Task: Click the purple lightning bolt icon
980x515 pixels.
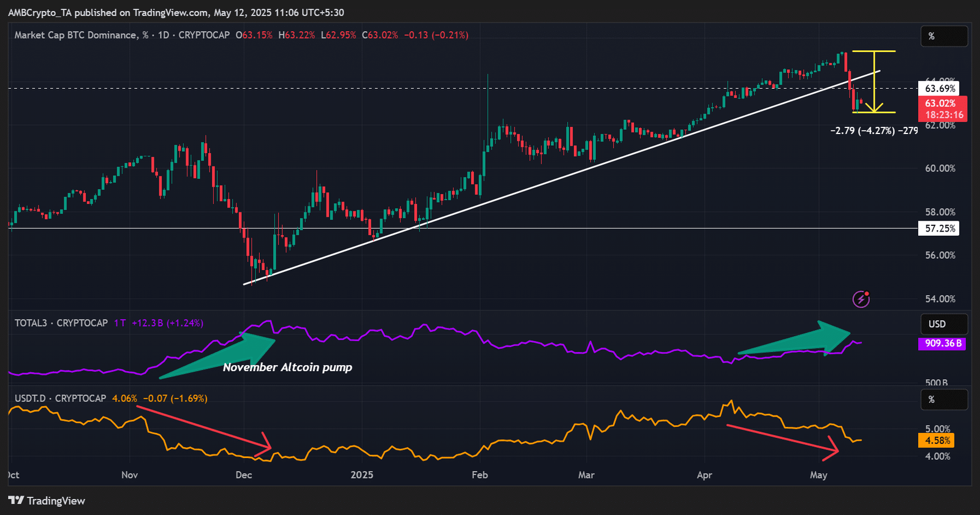Action: click(x=861, y=299)
